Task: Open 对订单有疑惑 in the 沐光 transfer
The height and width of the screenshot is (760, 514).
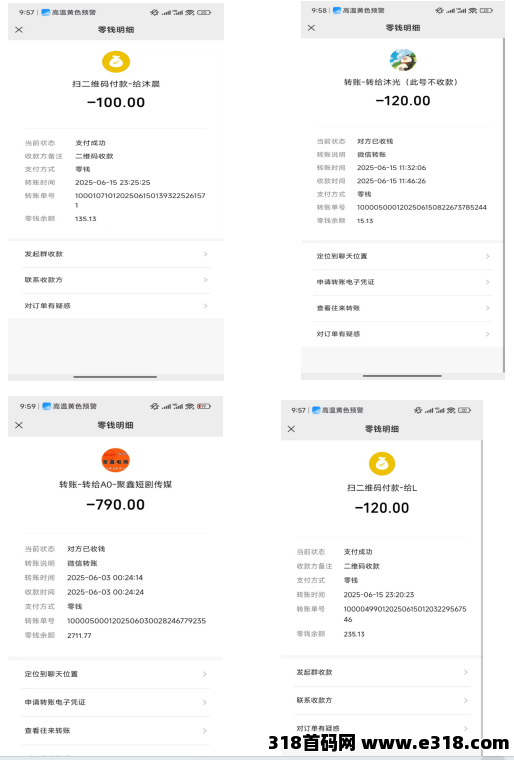Action: (403, 334)
